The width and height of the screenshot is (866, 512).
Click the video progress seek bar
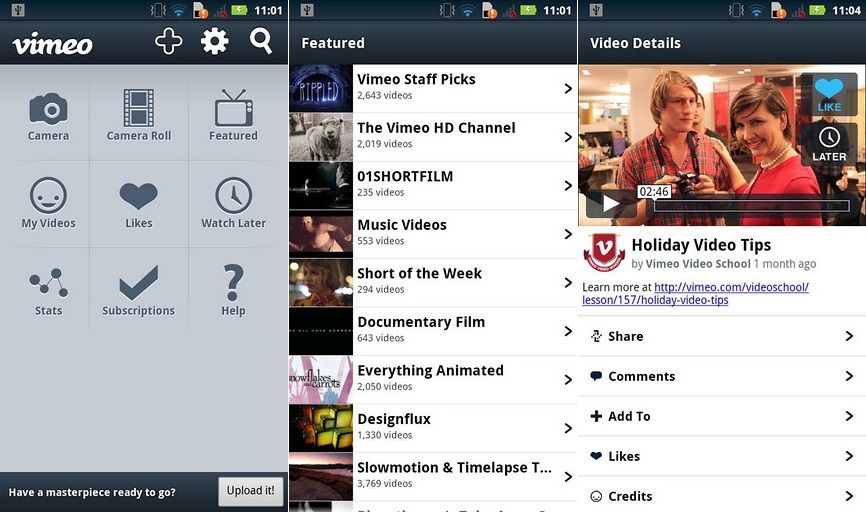click(752, 206)
